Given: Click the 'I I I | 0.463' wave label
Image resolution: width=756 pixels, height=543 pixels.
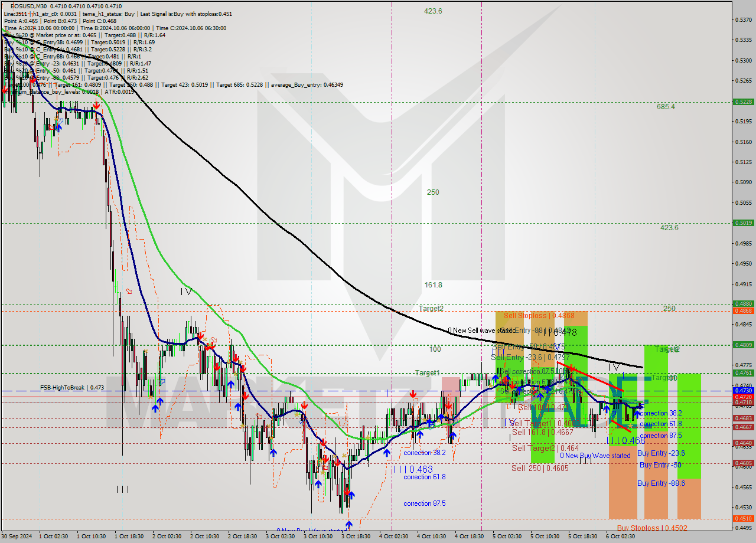Looking at the screenshot, I should [x=413, y=469].
